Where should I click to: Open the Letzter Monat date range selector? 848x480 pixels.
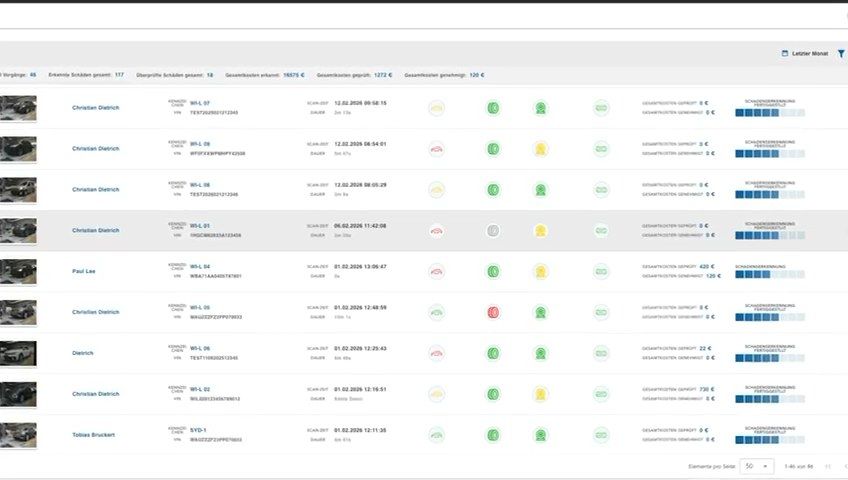[805, 54]
